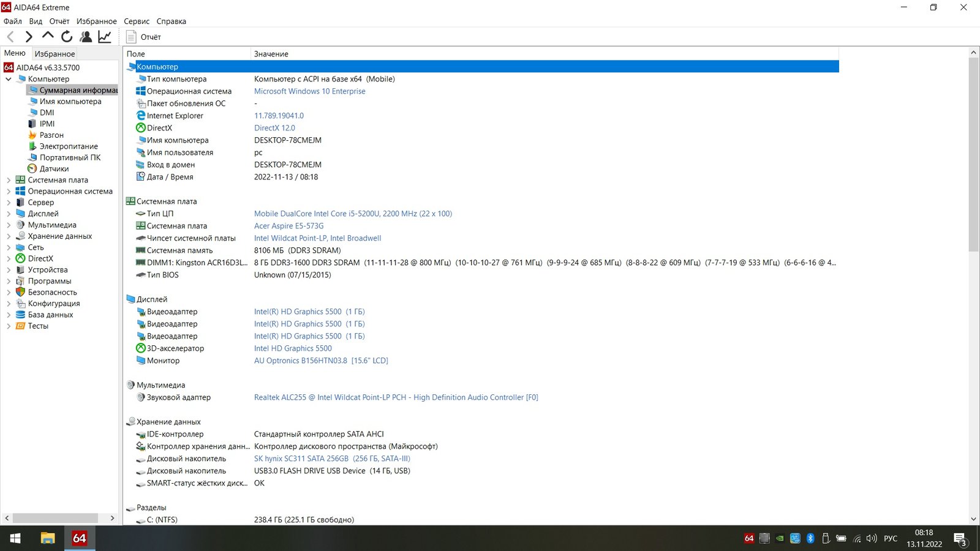The height and width of the screenshot is (551, 980).
Task: Select the Безопасность shield item
Action: (52, 292)
